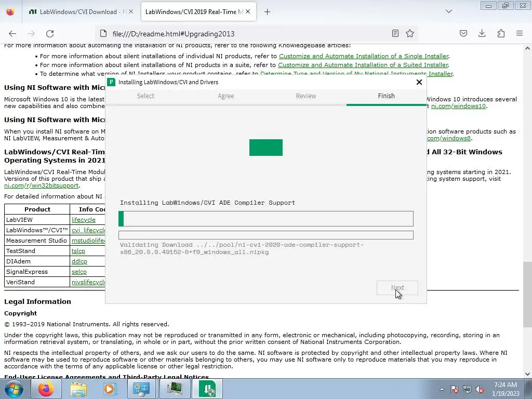Open the NI Package Manager taskbar icon
The image size is (532, 399).
coord(207,389)
